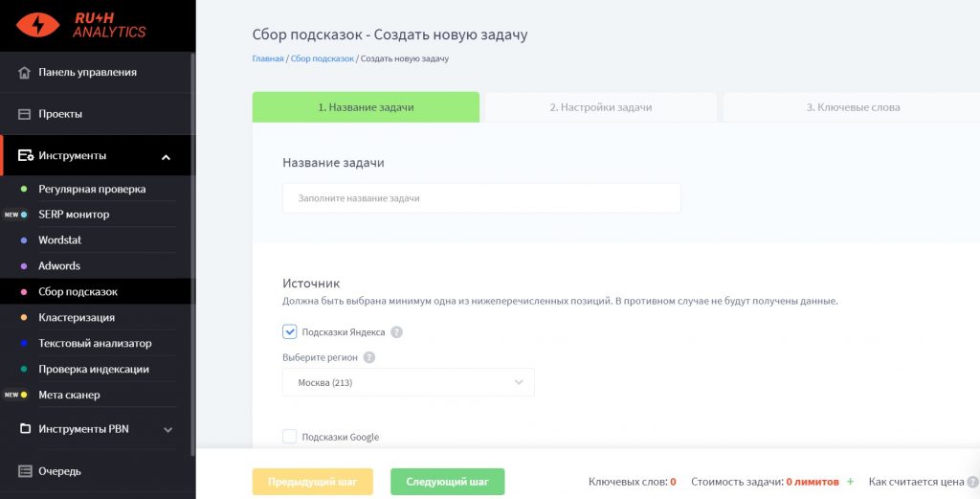
Task: Switch to the 3. Ключевые слова tab
Action: click(853, 107)
